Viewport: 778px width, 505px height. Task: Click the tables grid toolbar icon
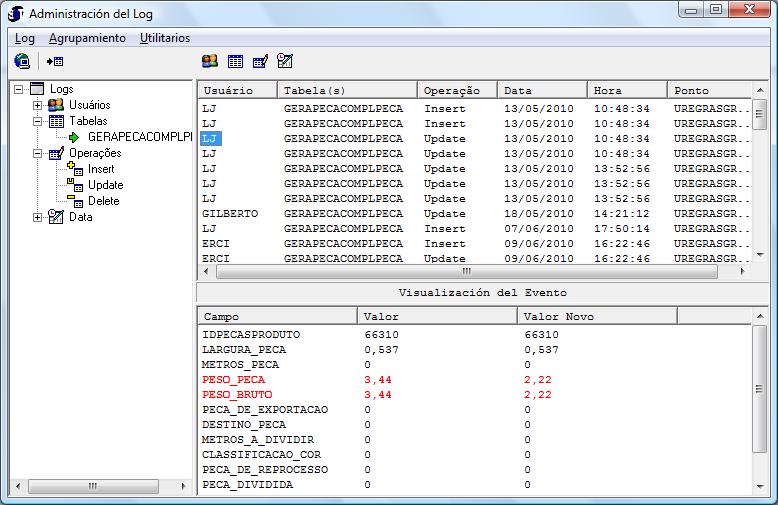[235, 61]
